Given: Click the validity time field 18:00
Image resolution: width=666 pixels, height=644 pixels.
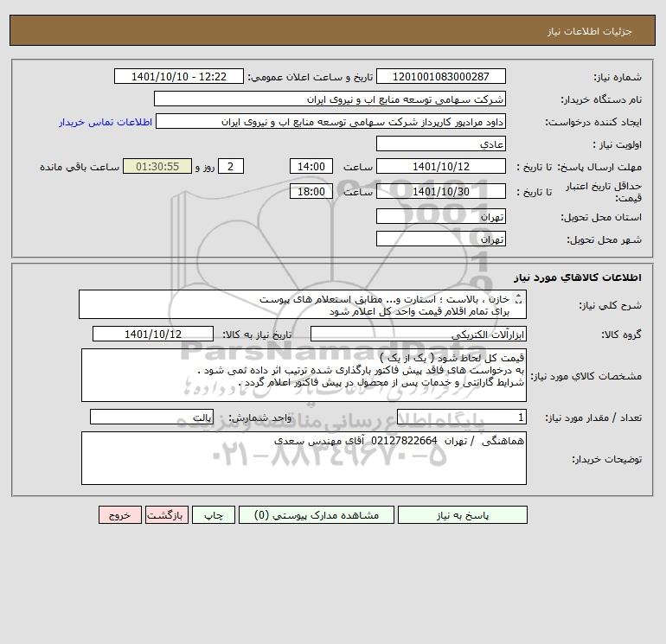Looking at the screenshot, I should click(311, 191).
